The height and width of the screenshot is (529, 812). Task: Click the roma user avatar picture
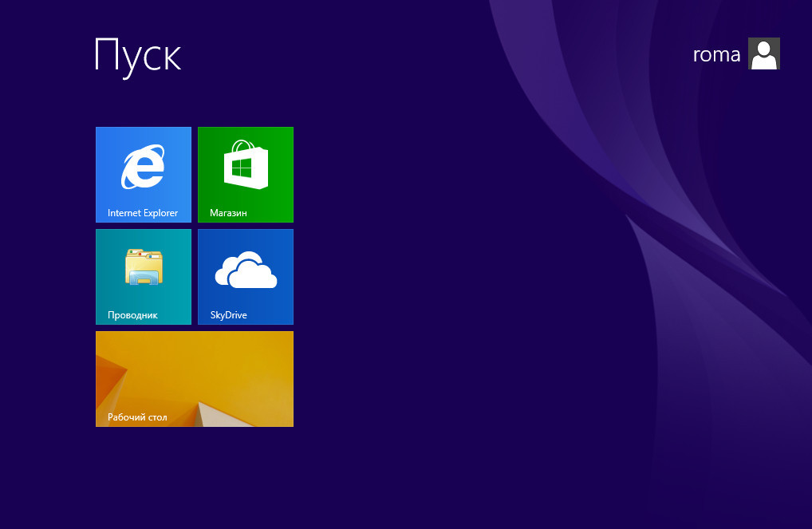click(764, 53)
